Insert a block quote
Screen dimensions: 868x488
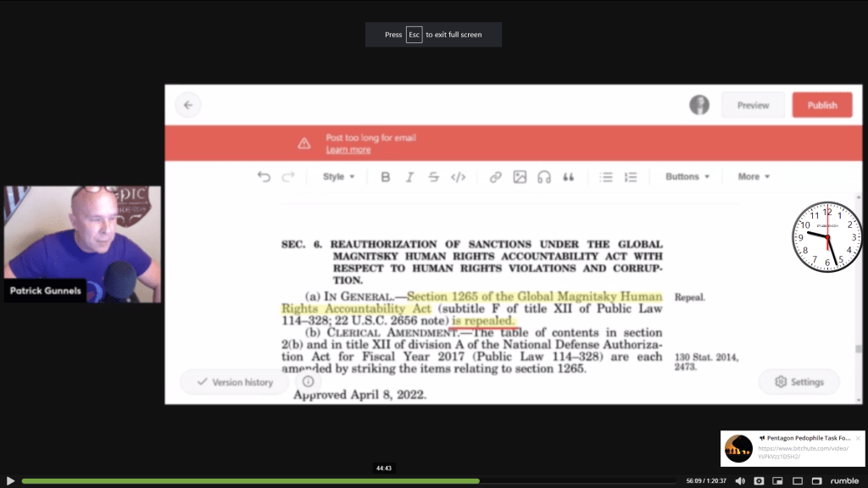(x=569, y=177)
